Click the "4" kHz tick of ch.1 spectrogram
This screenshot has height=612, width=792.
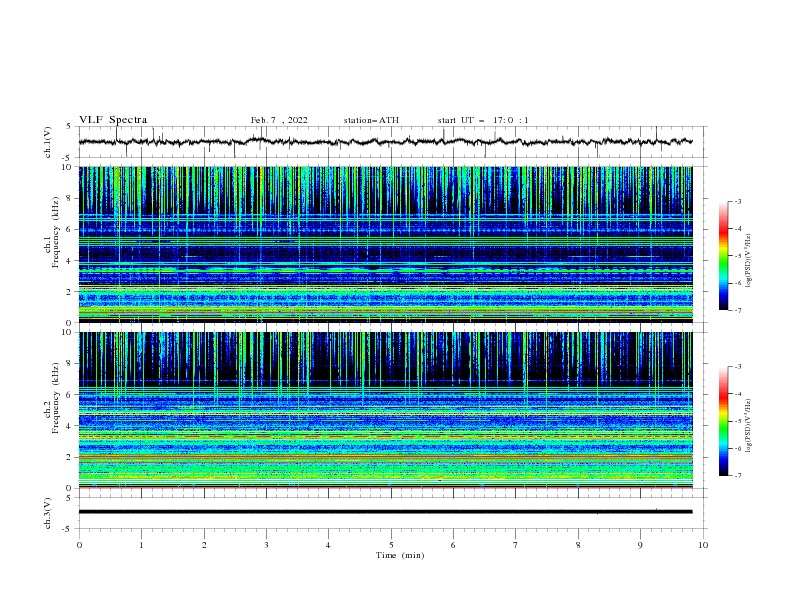tap(69, 261)
